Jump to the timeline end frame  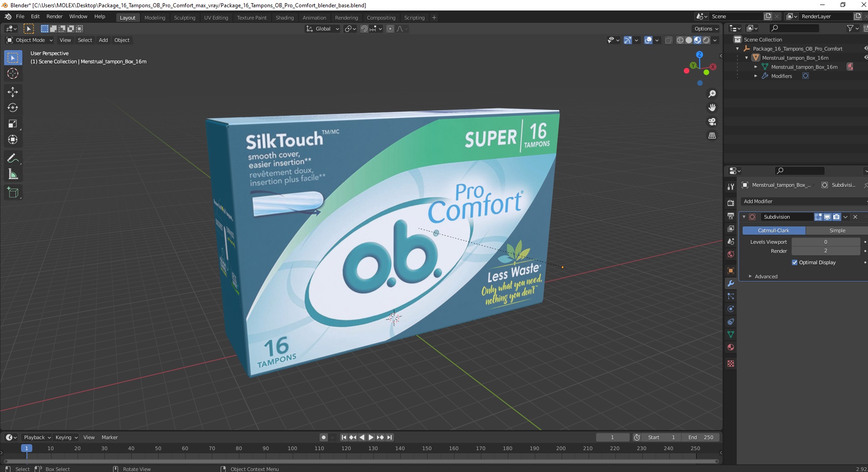[x=389, y=437]
